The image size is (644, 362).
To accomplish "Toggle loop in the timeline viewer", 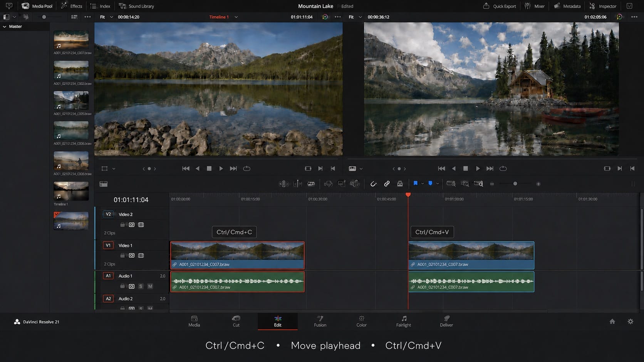I will 503,168.
